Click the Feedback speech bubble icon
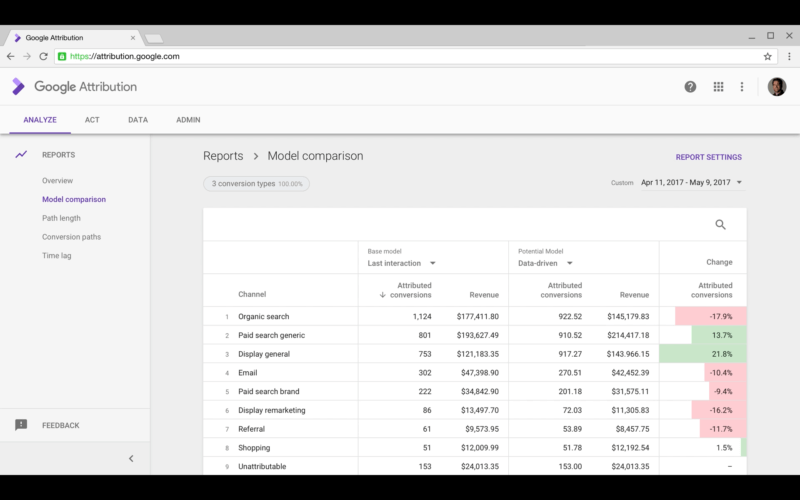Screen dimensions: 800x500 point(21,425)
